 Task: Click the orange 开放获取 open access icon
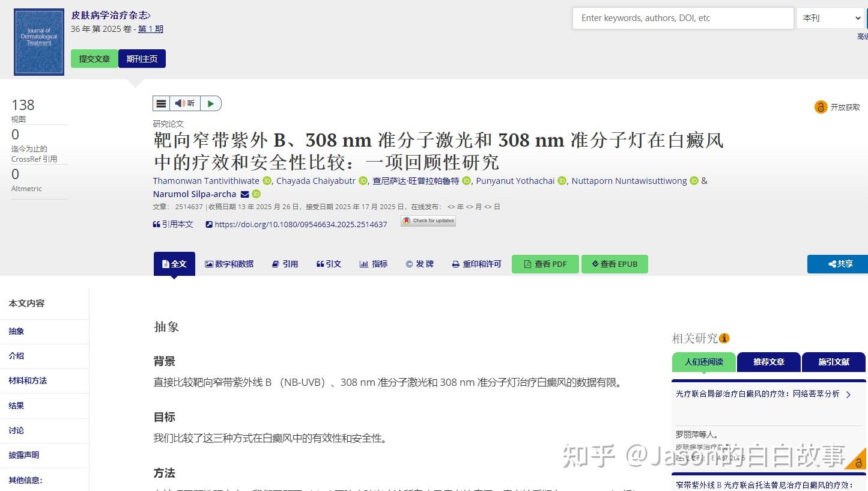(821, 106)
